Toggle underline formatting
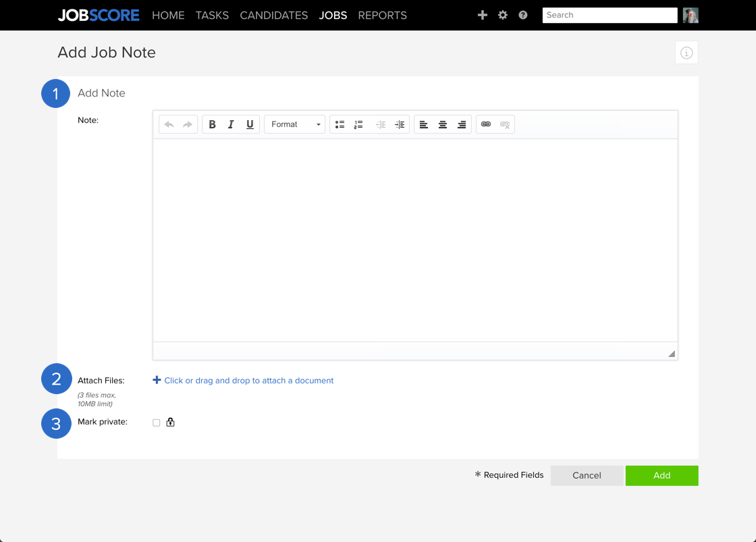The image size is (756, 542). tap(250, 124)
